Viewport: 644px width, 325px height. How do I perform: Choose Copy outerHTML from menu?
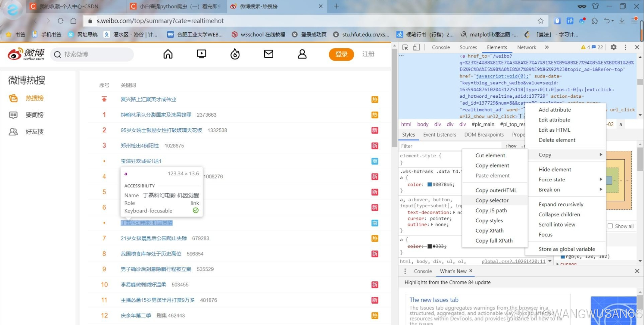(x=496, y=190)
